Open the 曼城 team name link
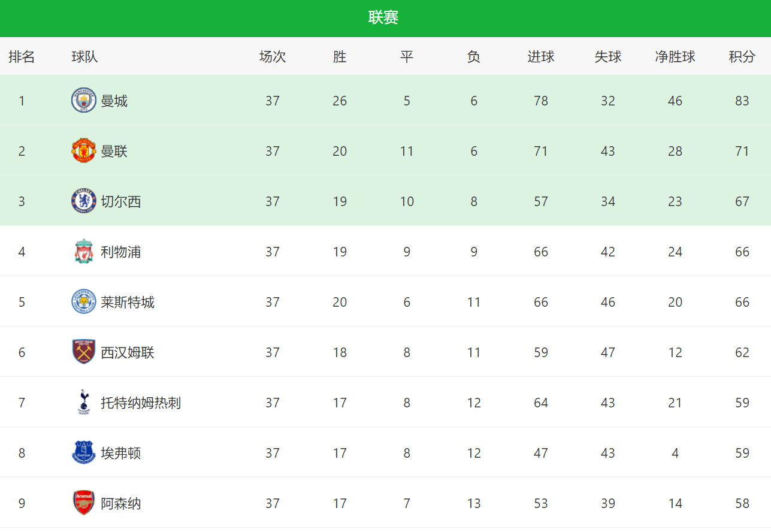 coord(114,101)
